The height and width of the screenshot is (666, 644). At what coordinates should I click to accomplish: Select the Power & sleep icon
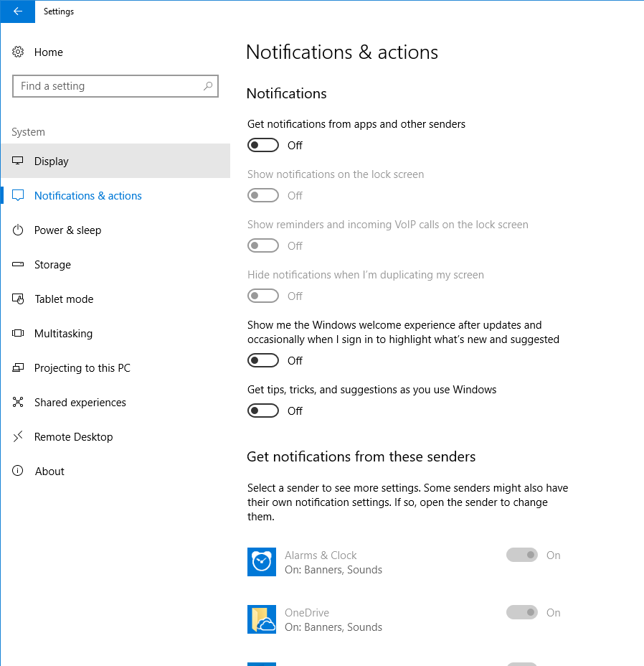point(19,230)
